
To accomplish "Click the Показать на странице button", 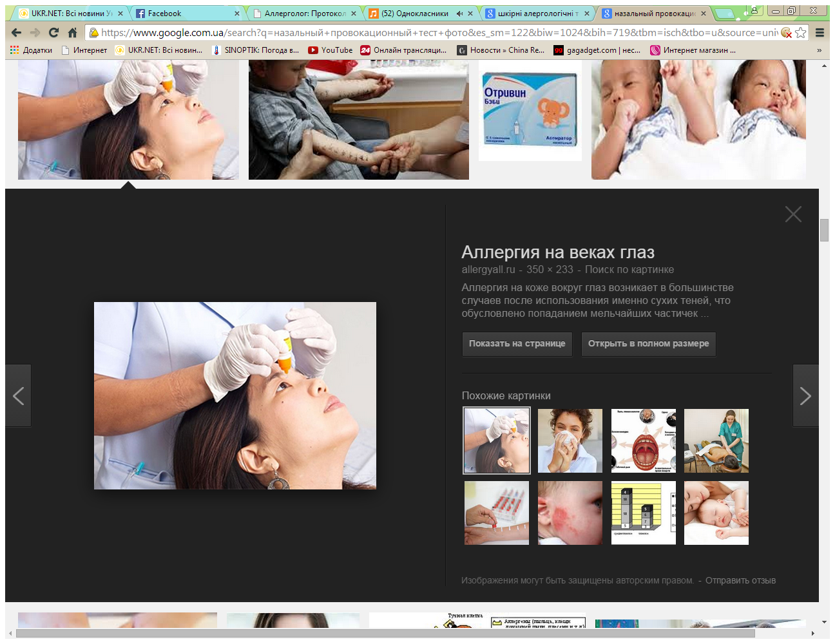I will [517, 343].
